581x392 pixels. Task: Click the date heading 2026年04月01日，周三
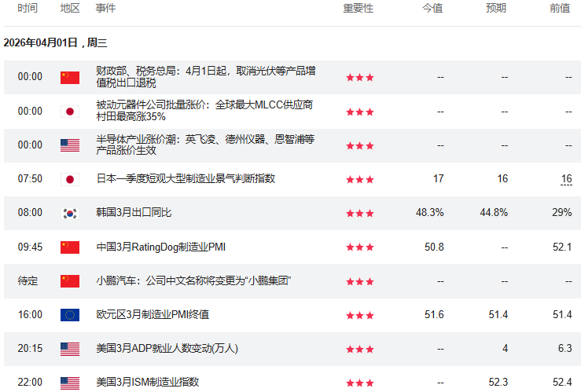(x=56, y=43)
